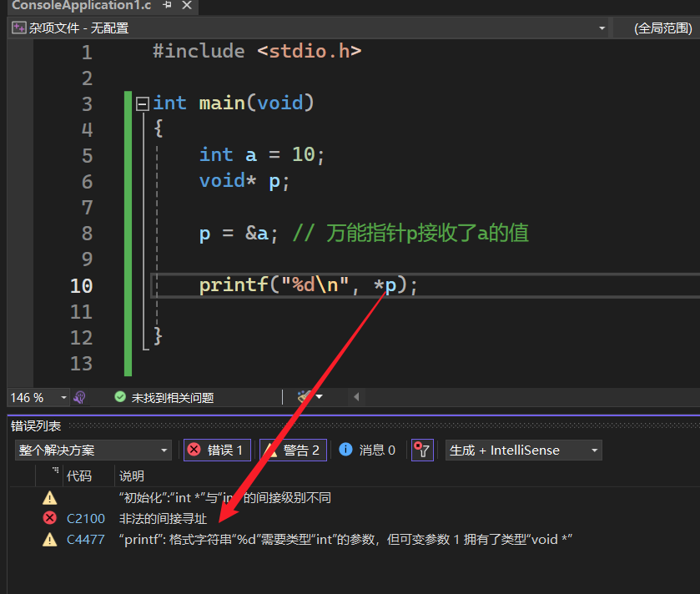Click the build-only filter funnel icon

click(422, 451)
